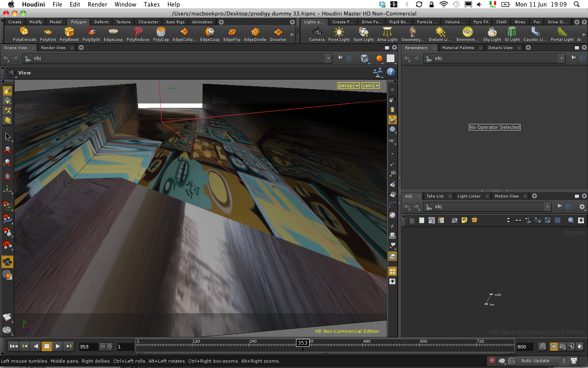The image size is (588, 368).
Task: Switch to the Material Palette tab
Action: pyautogui.click(x=458, y=48)
